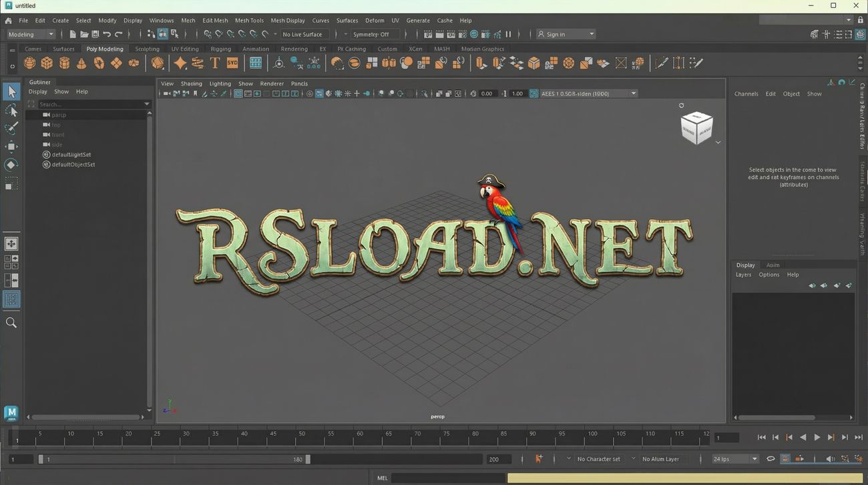Viewport: 868px width, 485px height.
Task: Click the SVG import shelf icon
Action: point(232,63)
